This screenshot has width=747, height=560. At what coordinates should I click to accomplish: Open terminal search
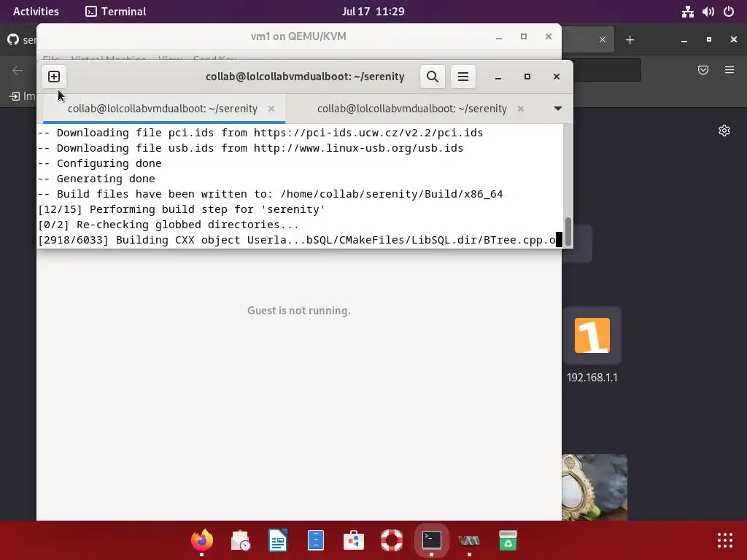point(433,77)
